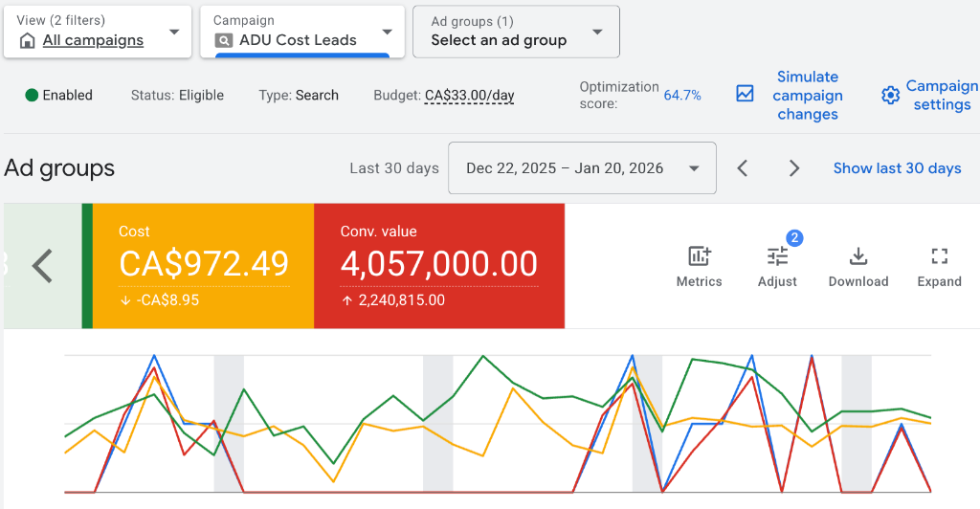Click the Campaign settings gear icon
This screenshot has height=509, width=980.
(891, 95)
